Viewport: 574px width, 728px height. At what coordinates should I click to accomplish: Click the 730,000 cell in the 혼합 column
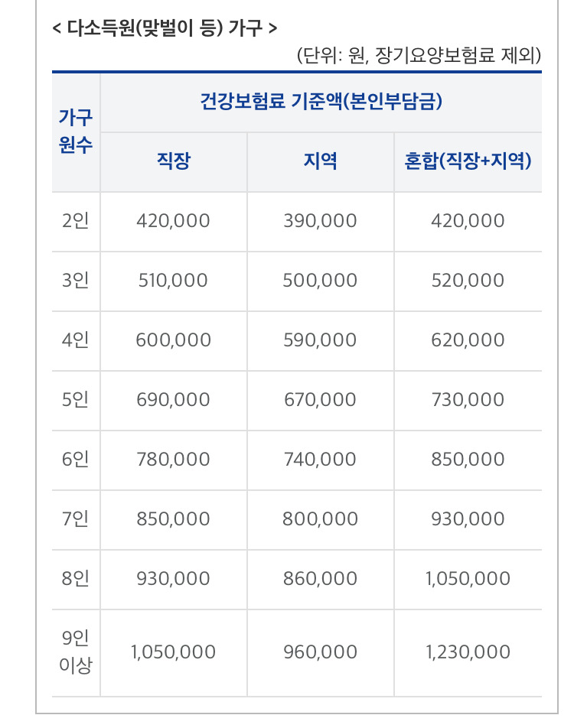point(468,400)
